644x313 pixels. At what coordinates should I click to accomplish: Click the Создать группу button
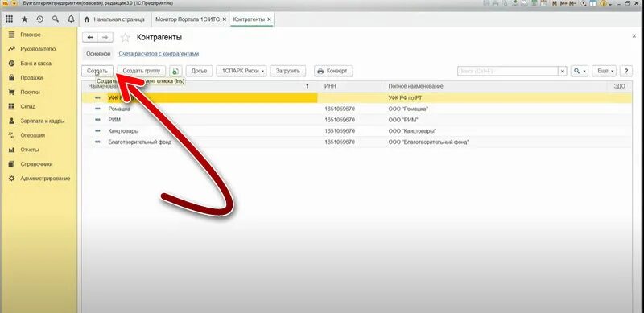coord(142,71)
